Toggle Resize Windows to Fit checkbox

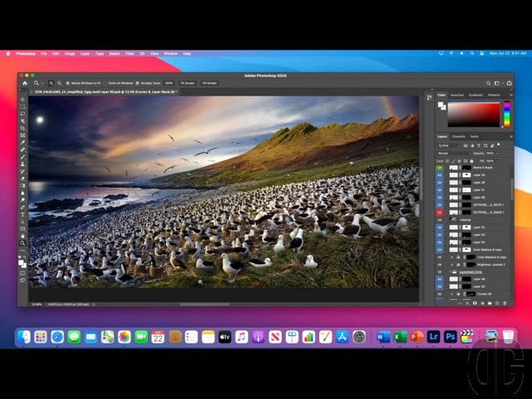(x=68, y=83)
